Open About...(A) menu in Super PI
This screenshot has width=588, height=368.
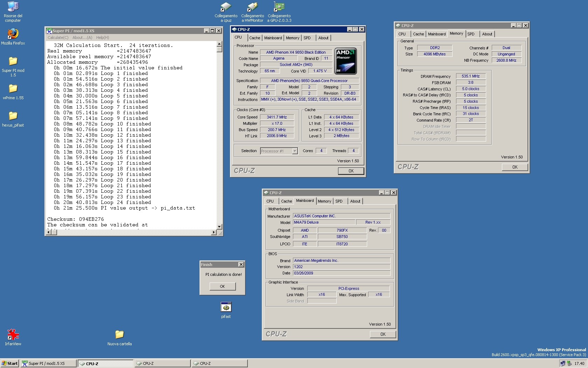tap(82, 38)
